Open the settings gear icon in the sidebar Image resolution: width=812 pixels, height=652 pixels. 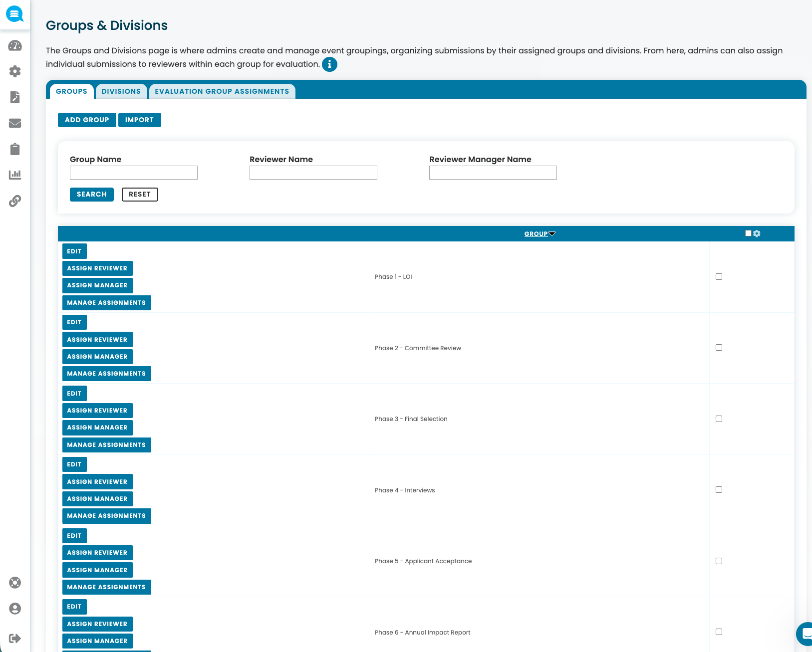pyautogui.click(x=15, y=71)
